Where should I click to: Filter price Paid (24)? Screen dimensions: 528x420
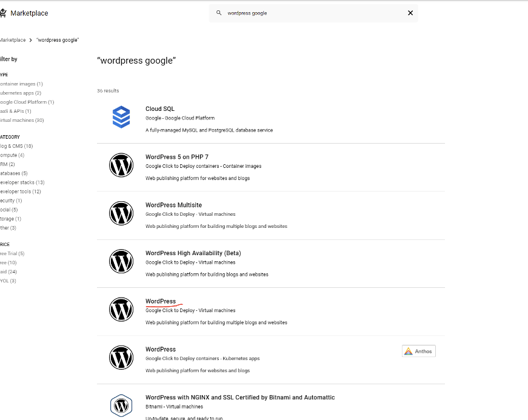click(8, 272)
